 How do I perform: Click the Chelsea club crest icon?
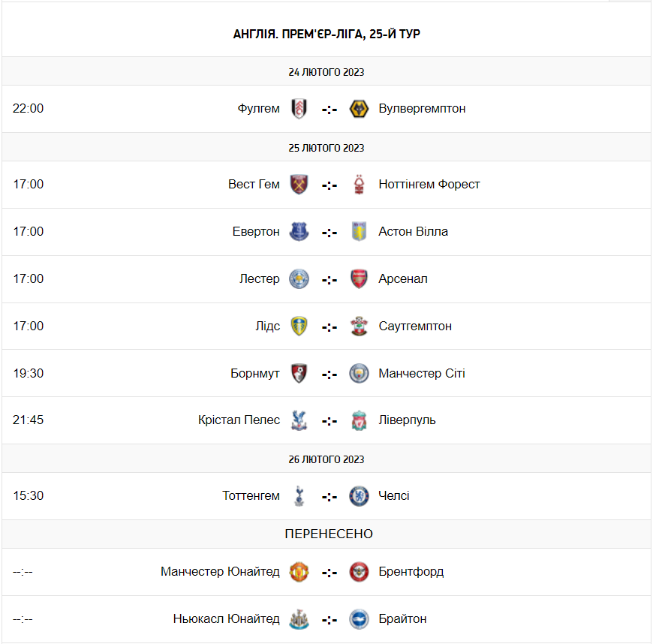coord(359,496)
